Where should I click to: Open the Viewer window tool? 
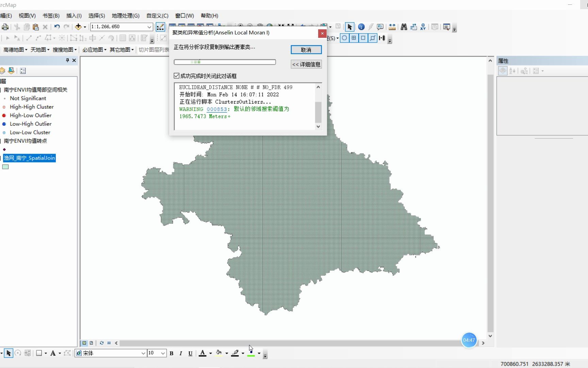pyautogui.click(x=446, y=27)
